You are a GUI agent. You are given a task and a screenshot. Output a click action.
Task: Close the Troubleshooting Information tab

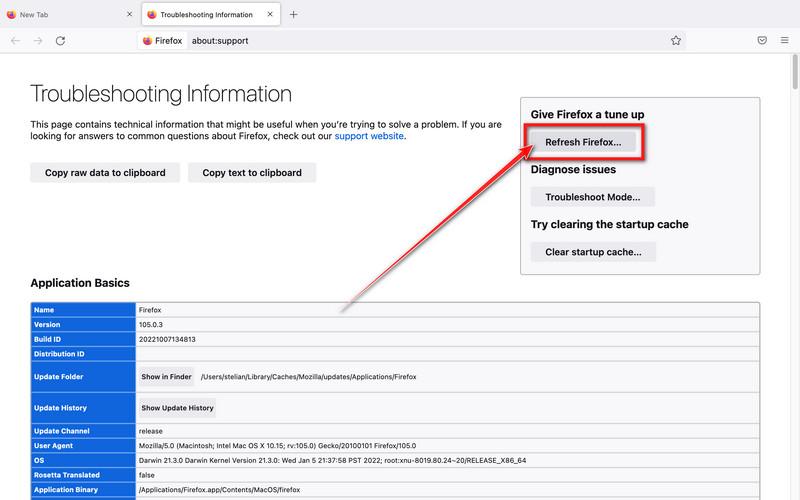270,14
